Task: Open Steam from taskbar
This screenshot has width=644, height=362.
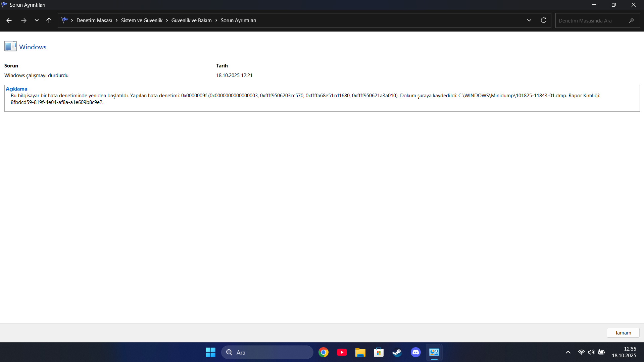Action: [397, 352]
